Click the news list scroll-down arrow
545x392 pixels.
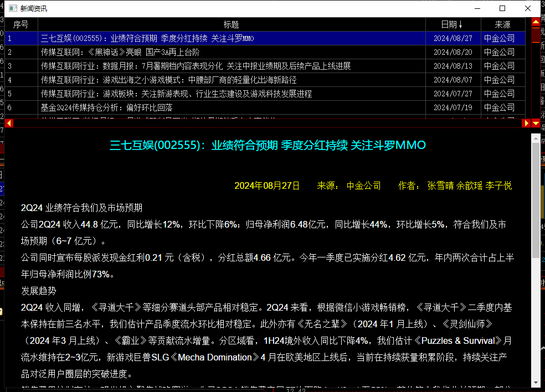coord(536,123)
